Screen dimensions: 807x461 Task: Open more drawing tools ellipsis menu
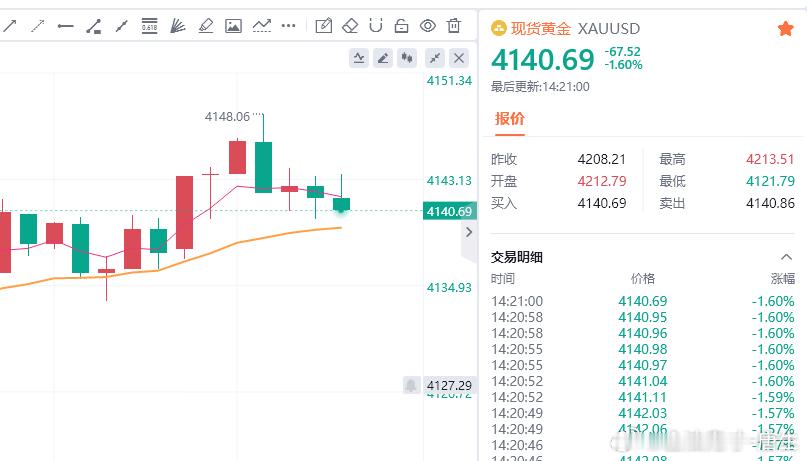(289, 25)
